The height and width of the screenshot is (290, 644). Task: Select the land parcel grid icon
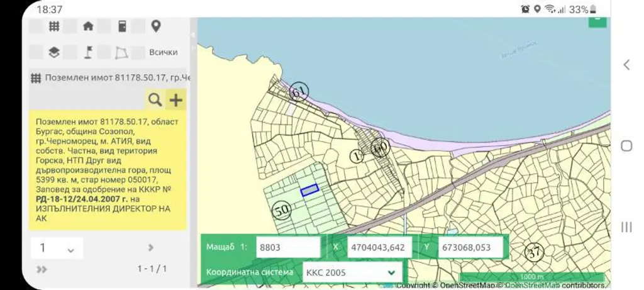(54, 26)
